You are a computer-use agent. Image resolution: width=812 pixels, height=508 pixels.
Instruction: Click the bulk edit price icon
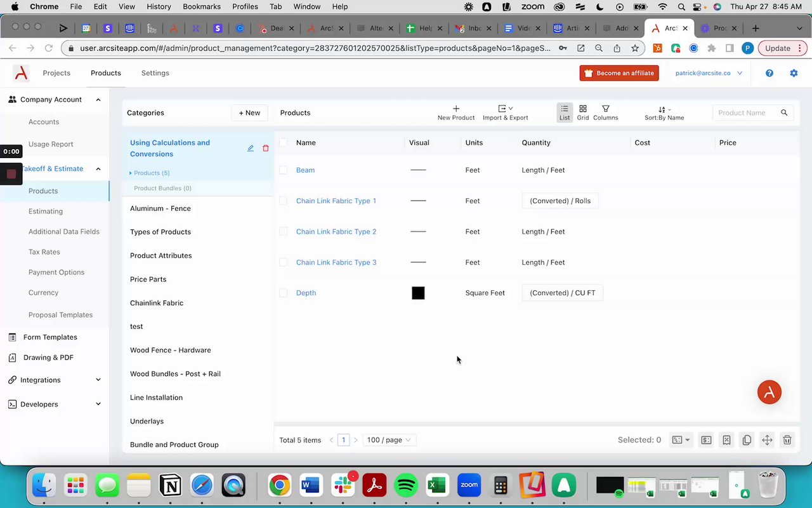[x=706, y=440]
